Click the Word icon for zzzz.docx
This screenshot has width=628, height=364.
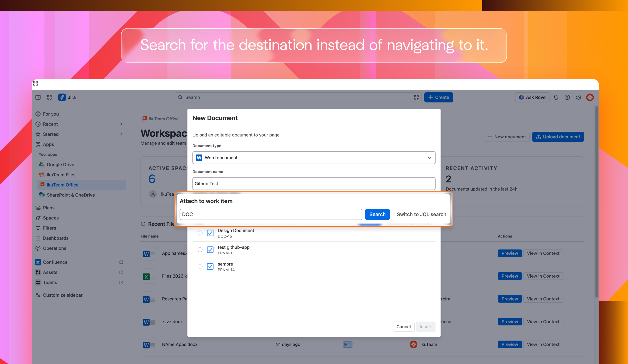149,322
